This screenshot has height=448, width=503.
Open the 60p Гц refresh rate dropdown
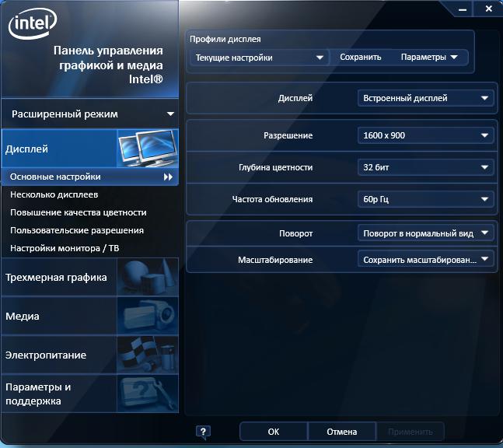(425, 199)
